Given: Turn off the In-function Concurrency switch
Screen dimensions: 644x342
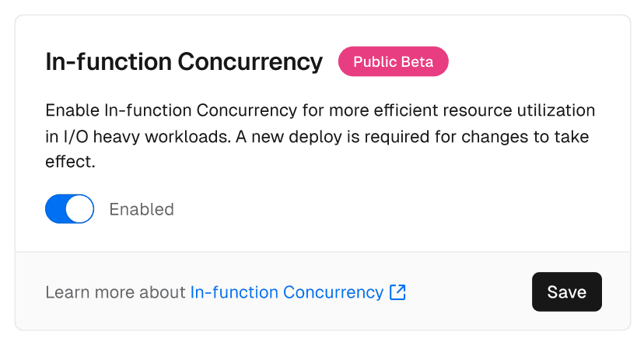Looking at the screenshot, I should point(69,209).
